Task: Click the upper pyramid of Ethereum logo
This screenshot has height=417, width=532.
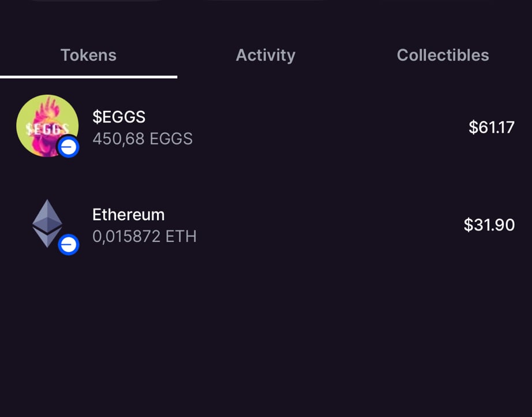Action: (x=47, y=215)
